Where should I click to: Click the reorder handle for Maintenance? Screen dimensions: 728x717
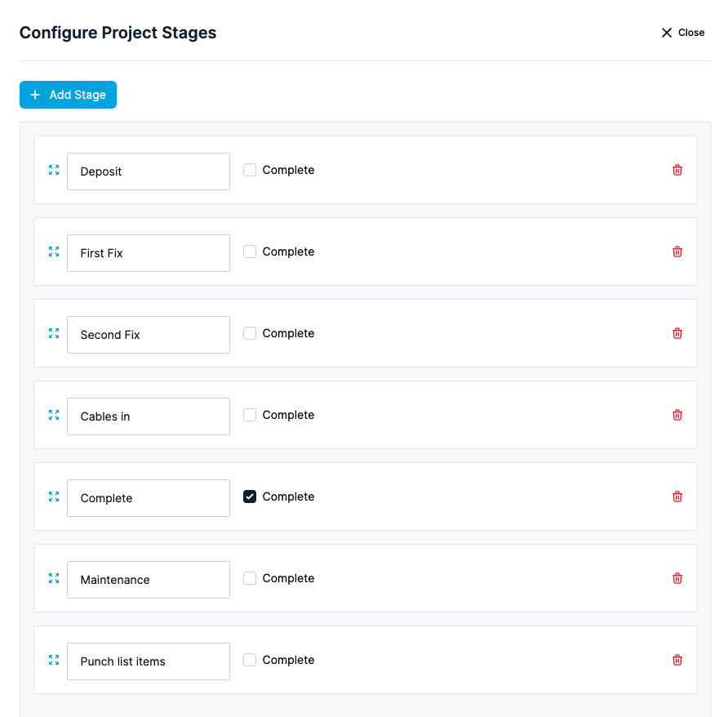tap(54, 578)
